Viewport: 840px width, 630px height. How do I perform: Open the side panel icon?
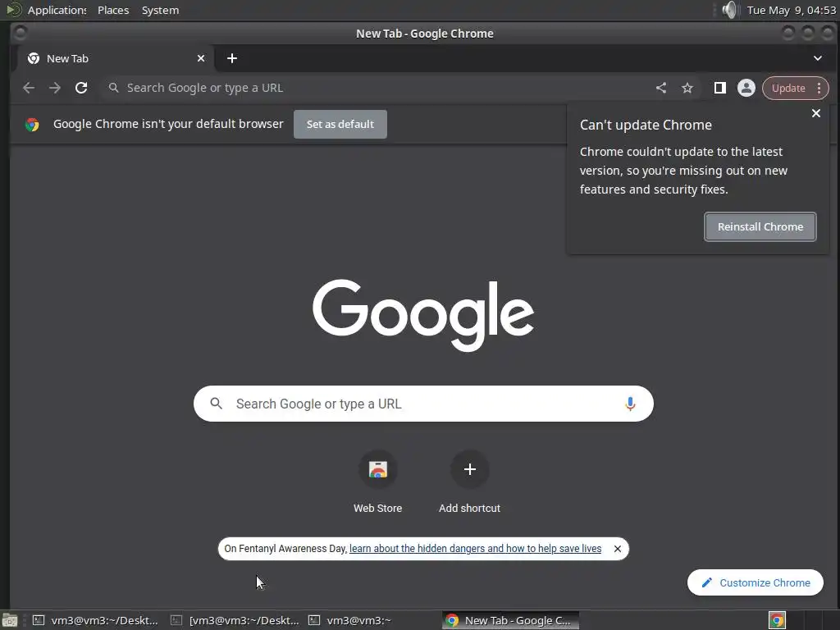[720, 88]
